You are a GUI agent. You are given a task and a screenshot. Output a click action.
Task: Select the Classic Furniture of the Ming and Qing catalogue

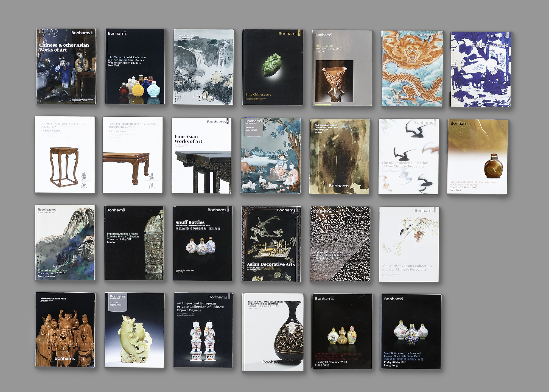pyautogui.click(x=133, y=155)
